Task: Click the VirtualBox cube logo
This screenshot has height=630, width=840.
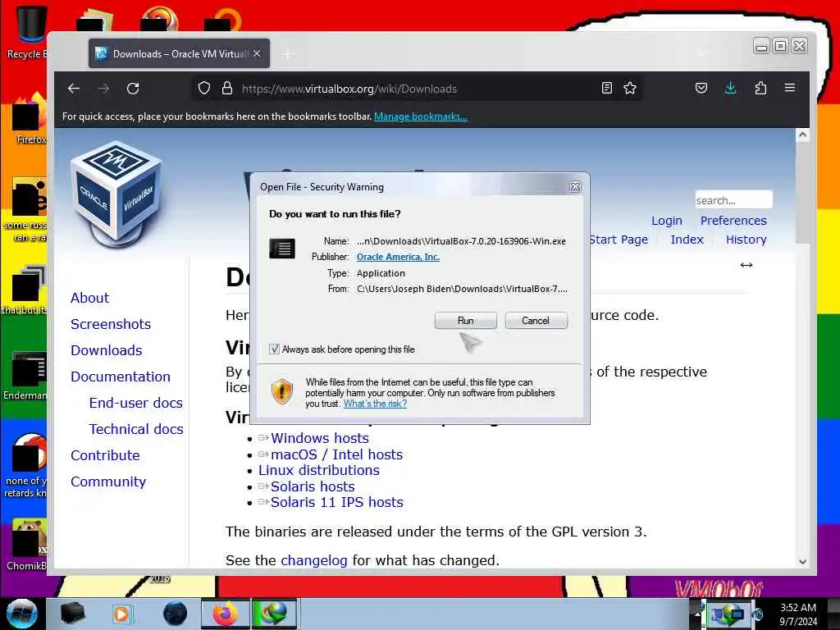Action: pos(116,193)
